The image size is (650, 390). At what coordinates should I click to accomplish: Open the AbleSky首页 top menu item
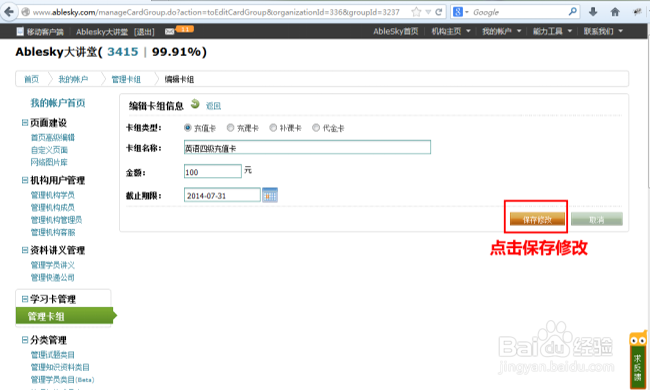(x=395, y=31)
